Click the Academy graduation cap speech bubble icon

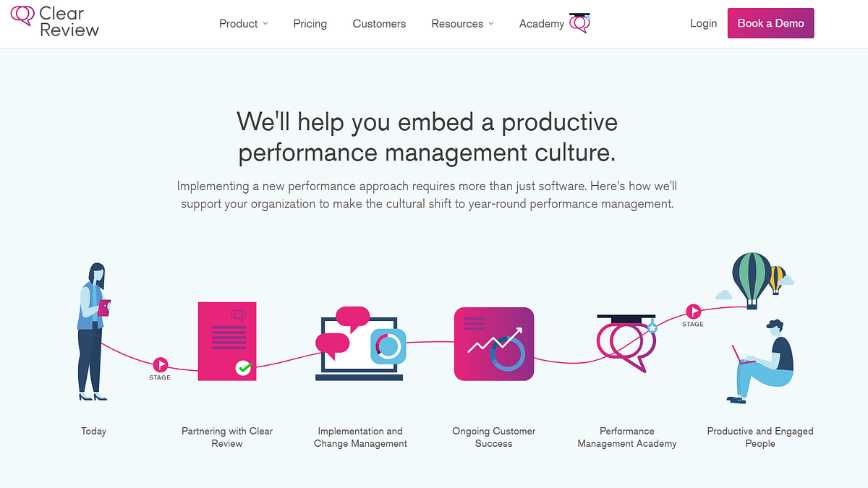579,22
